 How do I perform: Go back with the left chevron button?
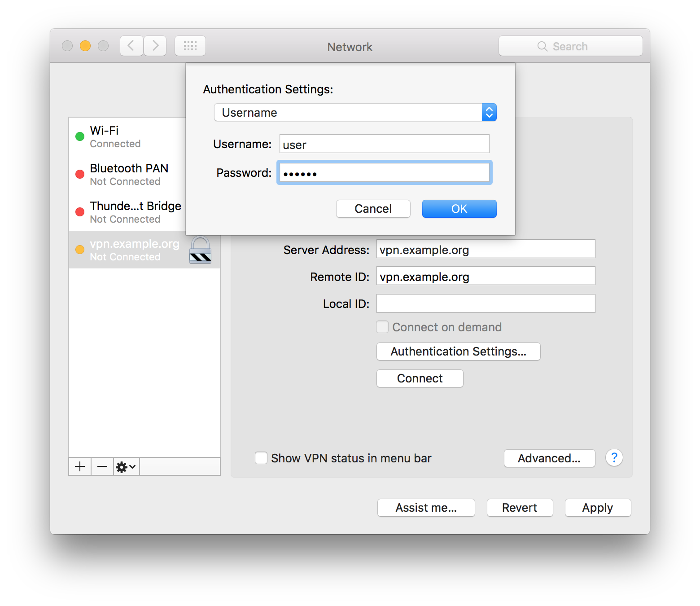131,46
